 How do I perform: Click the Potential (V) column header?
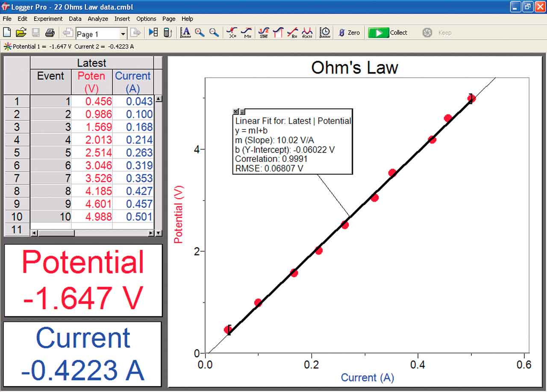click(91, 82)
